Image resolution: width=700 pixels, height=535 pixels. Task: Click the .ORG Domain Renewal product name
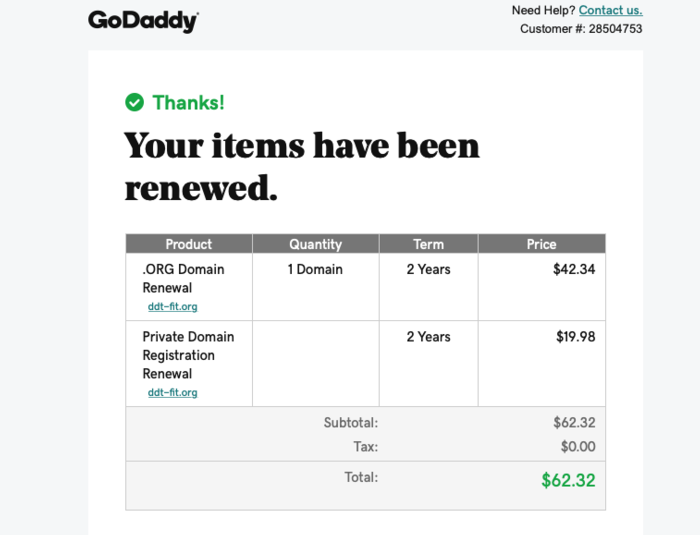[183, 278]
